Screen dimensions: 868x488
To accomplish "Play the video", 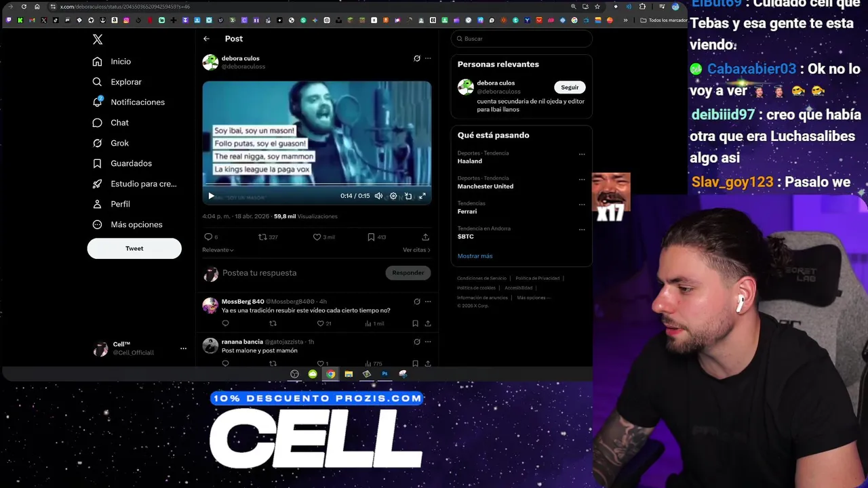I will coord(211,196).
